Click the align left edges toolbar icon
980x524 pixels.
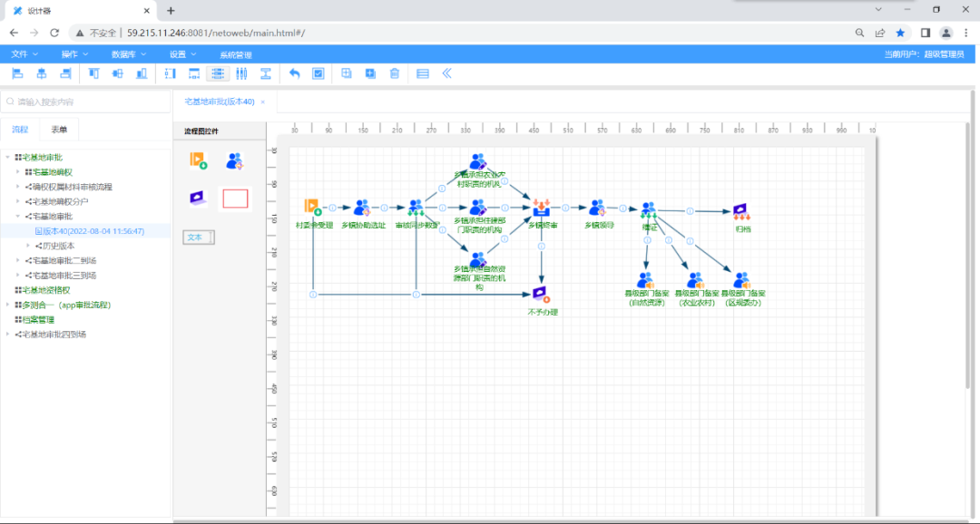17,73
